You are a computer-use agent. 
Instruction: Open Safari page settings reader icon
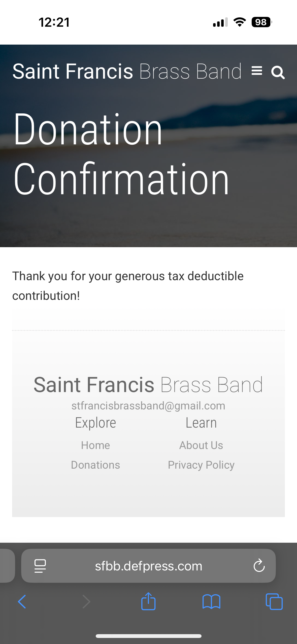(40, 566)
